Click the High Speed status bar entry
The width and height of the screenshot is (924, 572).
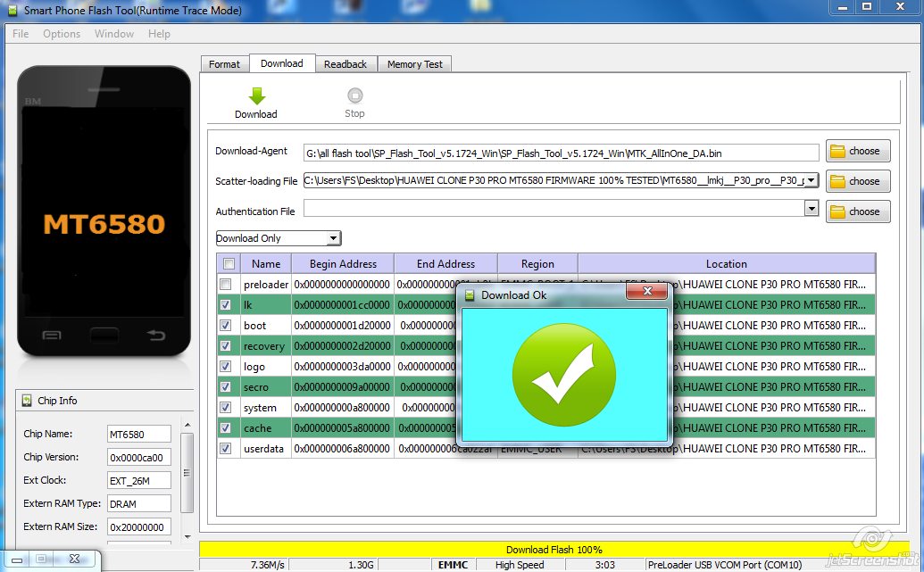(x=520, y=564)
